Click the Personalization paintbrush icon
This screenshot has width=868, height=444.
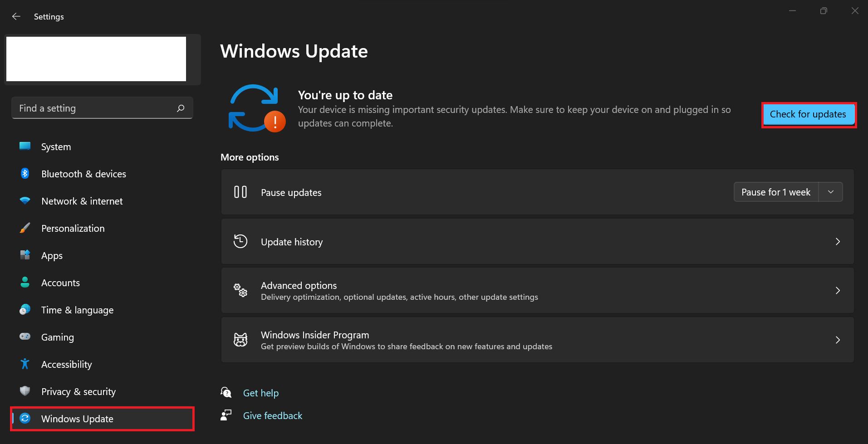(25, 228)
